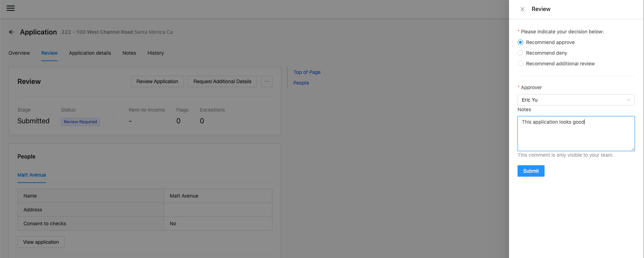Click the People section heading
This screenshot has width=644, height=258.
pyautogui.click(x=26, y=156)
